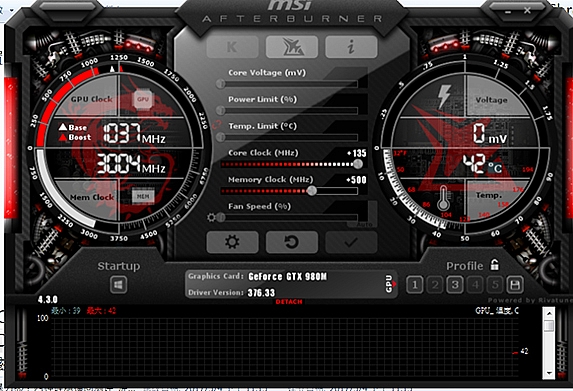Click the MEM chip icon on gauge
Image resolution: width=573 pixels, height=391 pixels.
click(143, 197)
